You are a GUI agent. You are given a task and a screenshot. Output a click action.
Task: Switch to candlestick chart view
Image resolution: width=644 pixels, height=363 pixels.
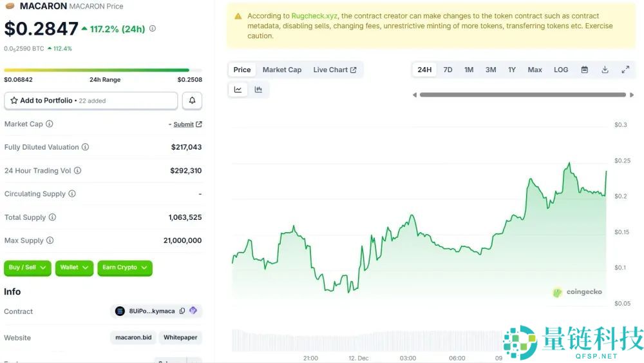(x=258, y=90)
